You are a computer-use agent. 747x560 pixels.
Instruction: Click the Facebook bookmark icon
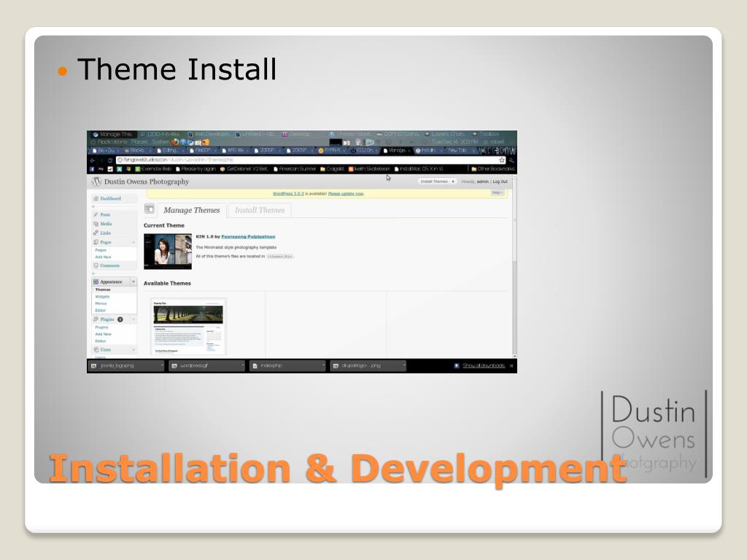(x=91, y=169)
